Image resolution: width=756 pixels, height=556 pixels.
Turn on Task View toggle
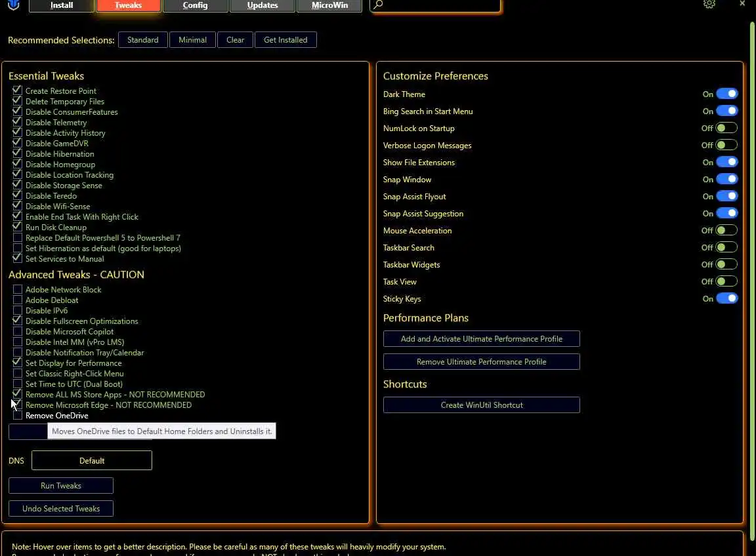(726, 281)
